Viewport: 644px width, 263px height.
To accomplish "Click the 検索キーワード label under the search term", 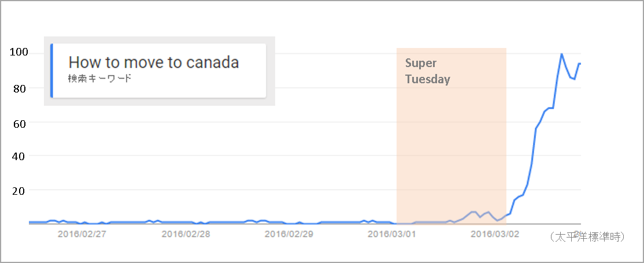I will tap(100, 79).
